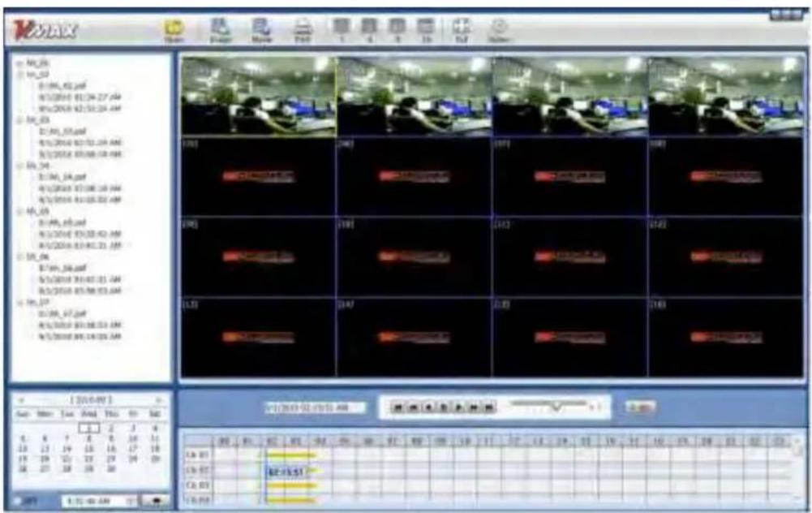This screenshot has width=812, height=513.
Task: Collapse the _05 folder tree node
Action: (x=19, y=211)
